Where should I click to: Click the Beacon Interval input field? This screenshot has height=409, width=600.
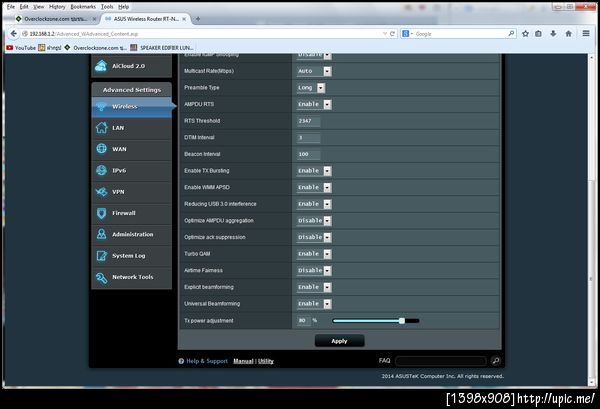click(x=308, y=154)
